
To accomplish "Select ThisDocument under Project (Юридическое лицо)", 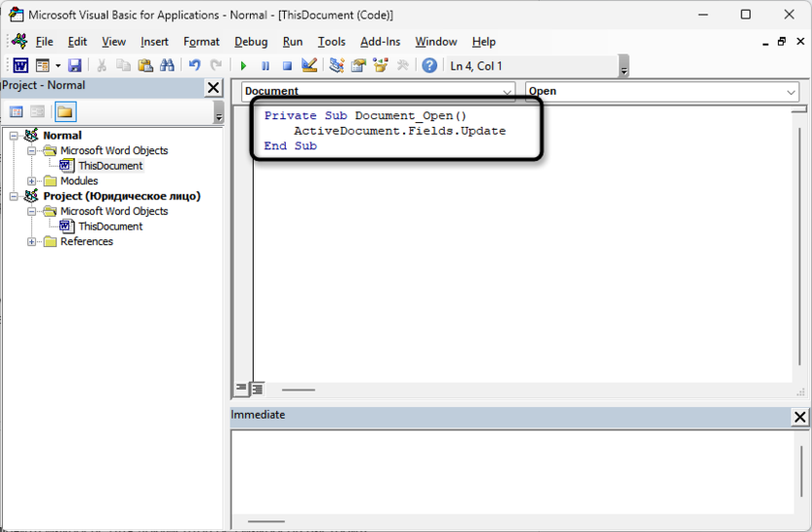I will [109, 226].
